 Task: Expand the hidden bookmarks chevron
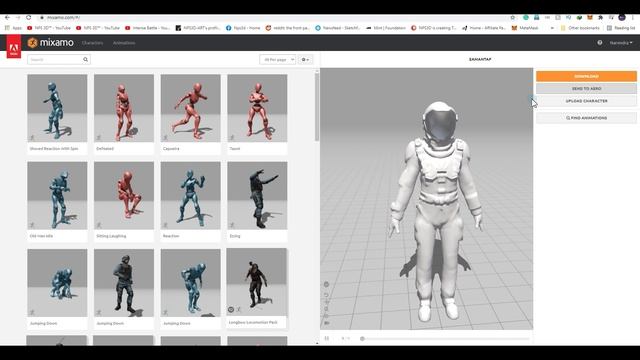(x=552, y=28)
